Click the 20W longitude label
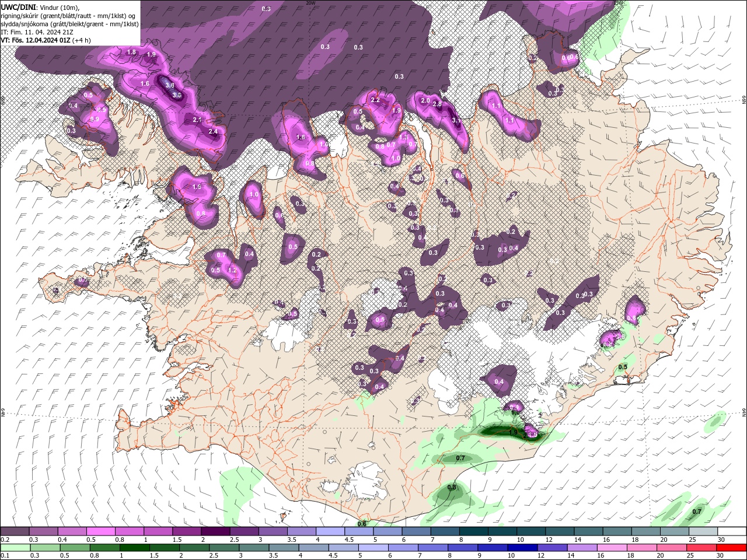 pyautogui.click(x=310, y=3)
